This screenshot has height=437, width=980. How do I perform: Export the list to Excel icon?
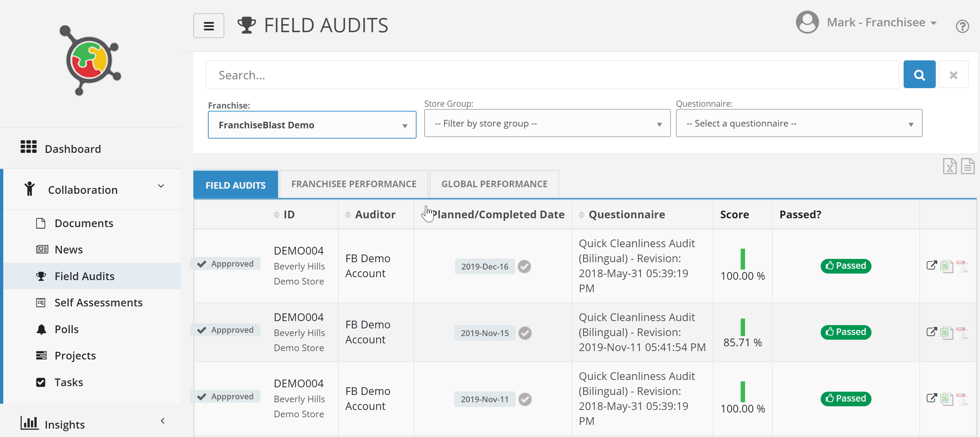tap(949, 166)
